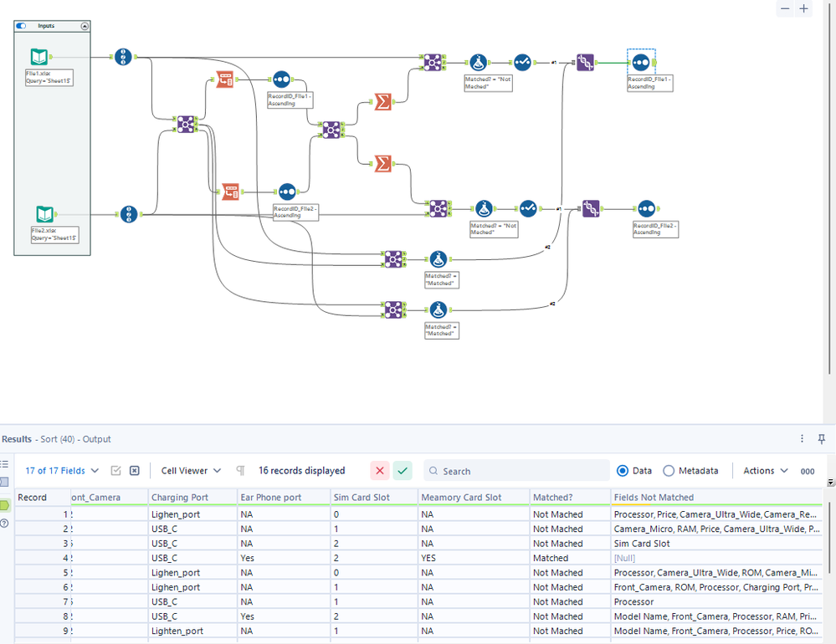This screenshot has width=836, height=644.
Task: Click the Inputs container title
Action: pos(46,26)
